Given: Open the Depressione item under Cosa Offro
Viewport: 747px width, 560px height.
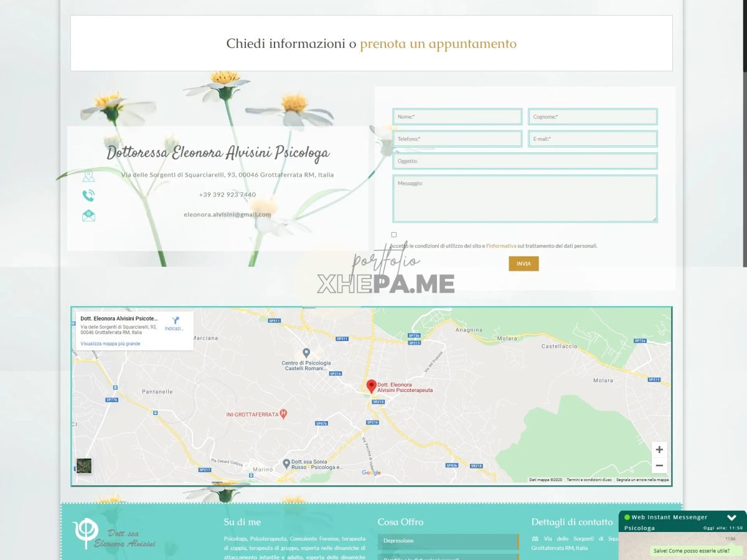Looking at the screenshot, I should click(x=448, y=541).
